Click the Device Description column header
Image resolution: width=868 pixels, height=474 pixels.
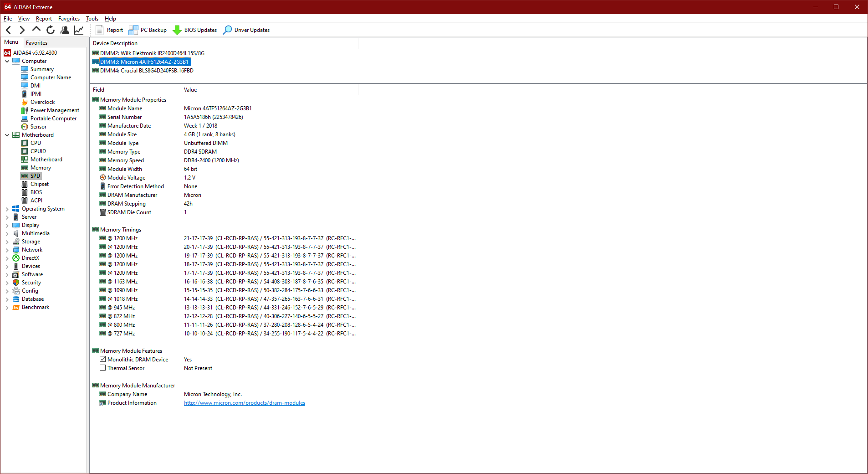tap(224, 43)
